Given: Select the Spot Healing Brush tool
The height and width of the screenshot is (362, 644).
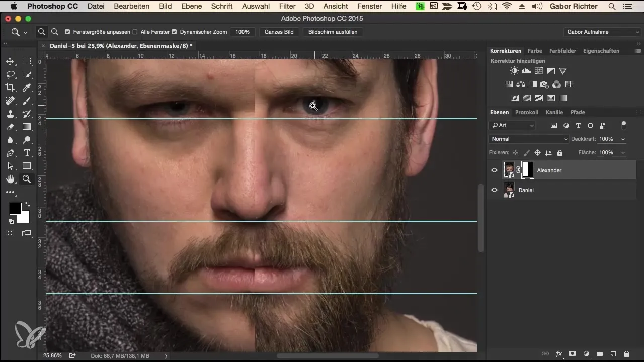Looking at the screenshot, I should pos(10,101).
